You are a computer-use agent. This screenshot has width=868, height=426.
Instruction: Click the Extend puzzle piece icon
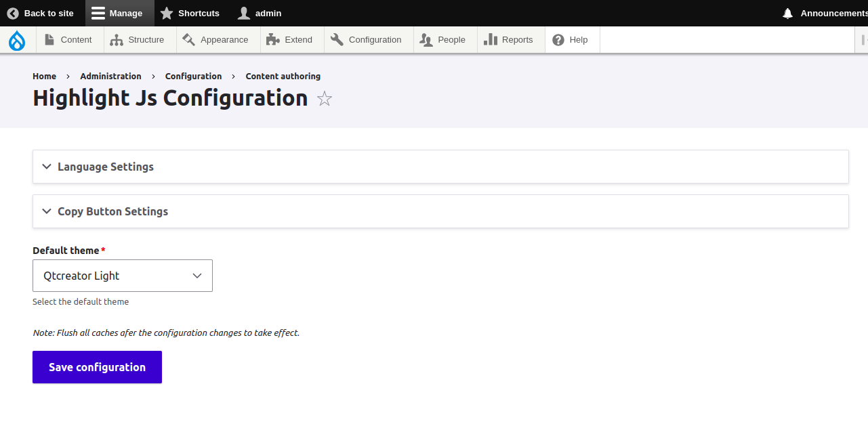point(273,40)
